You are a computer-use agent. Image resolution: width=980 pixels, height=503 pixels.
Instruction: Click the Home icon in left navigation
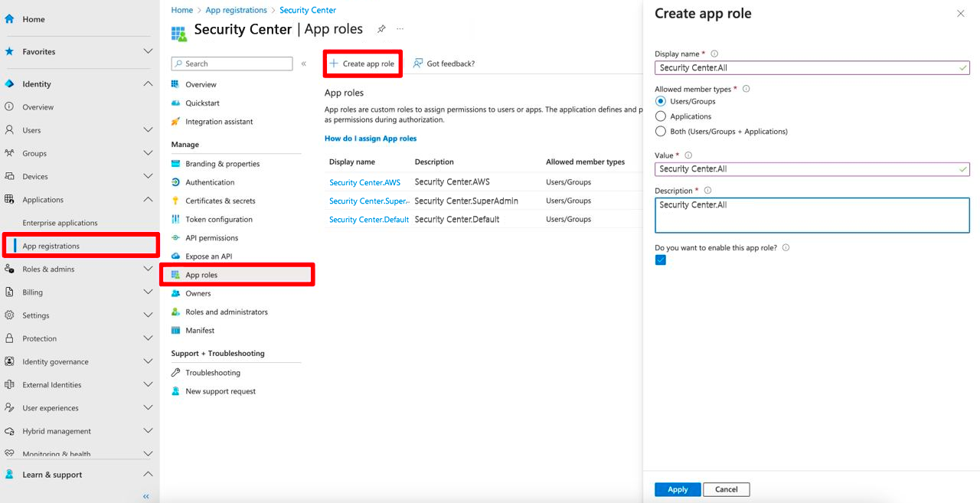[x=10, y=19]
